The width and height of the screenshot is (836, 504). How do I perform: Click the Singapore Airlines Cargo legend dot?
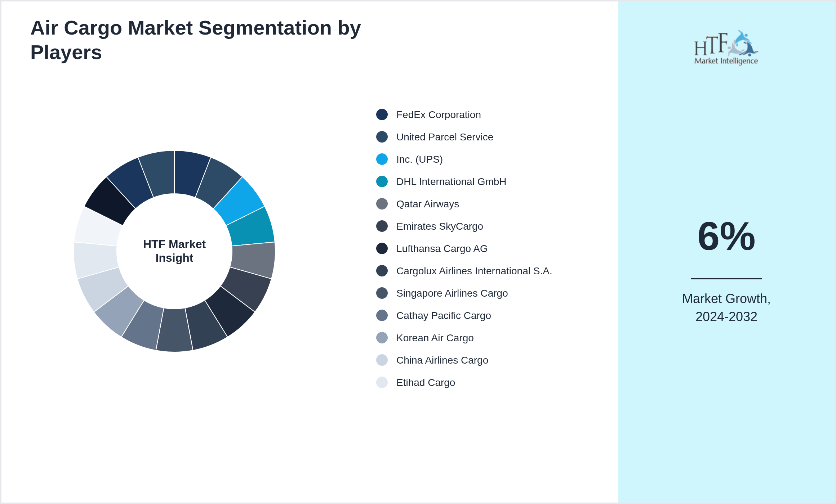[x=382, y=293]
